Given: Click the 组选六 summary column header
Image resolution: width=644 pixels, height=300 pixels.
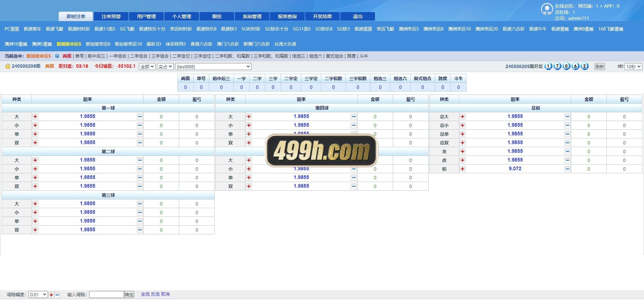Looking at the screenshot, I should click(x=400, y=79).
